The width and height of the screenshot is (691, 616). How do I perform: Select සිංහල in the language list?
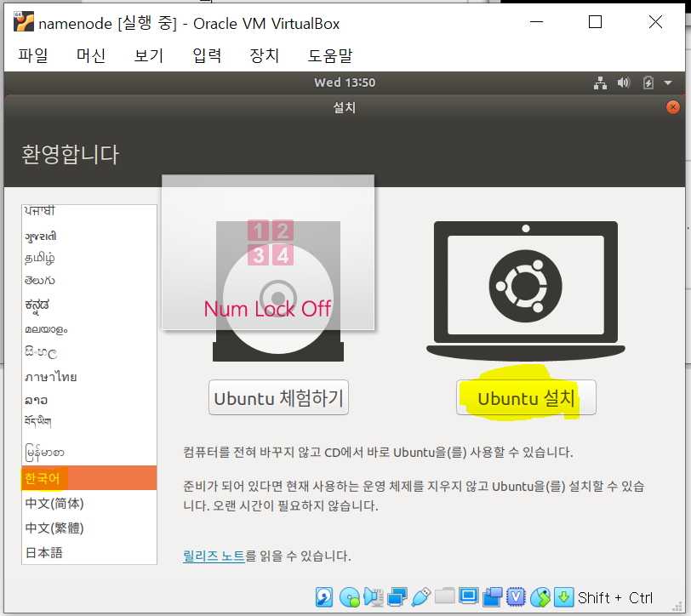89,352
